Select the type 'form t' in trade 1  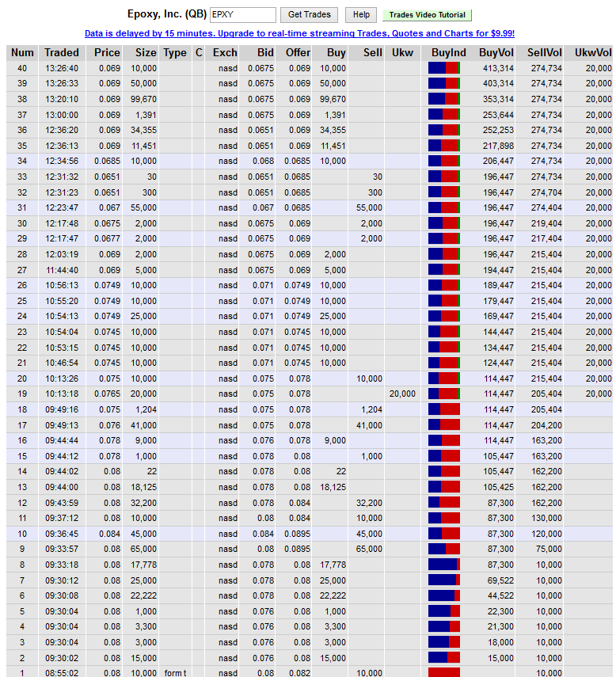pos(175,673)
